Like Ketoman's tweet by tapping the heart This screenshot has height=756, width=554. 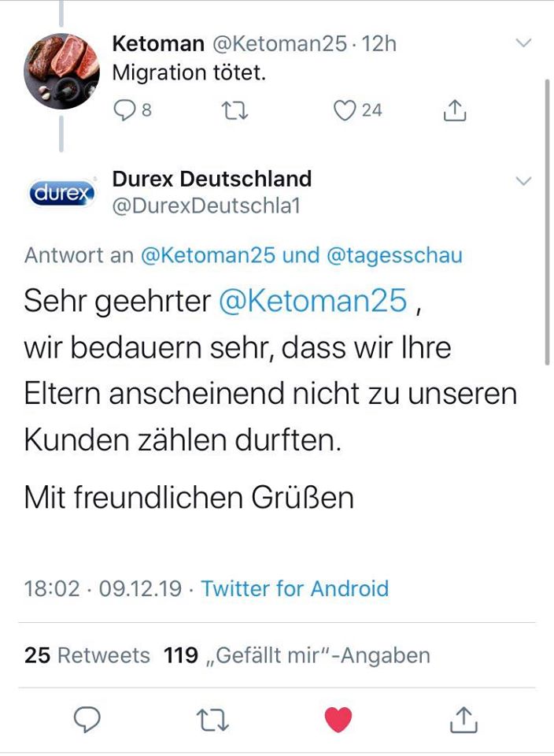click(x=343, y=110)
